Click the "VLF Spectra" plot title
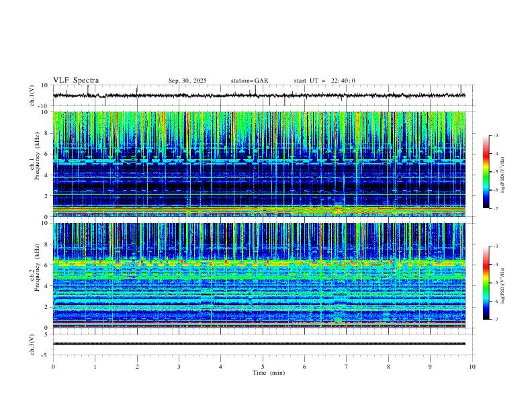Viewport: 532px width, 411px height. click(x=76, y=81)
